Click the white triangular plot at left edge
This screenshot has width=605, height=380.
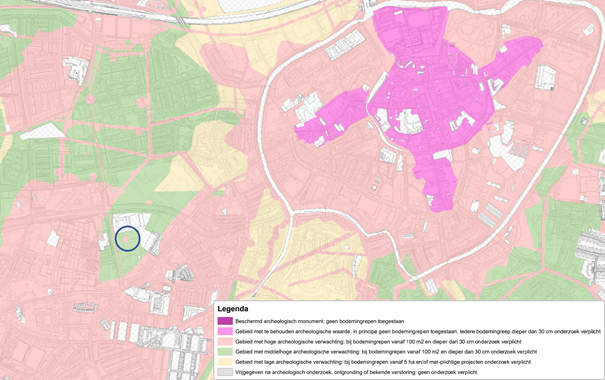point(43,131)
